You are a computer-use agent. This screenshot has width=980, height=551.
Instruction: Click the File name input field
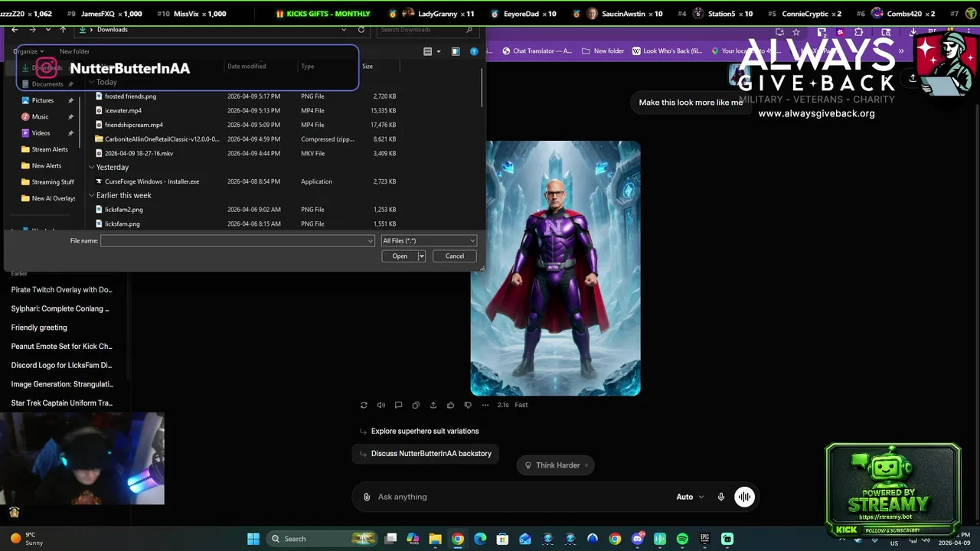click(x=237, y=241)
